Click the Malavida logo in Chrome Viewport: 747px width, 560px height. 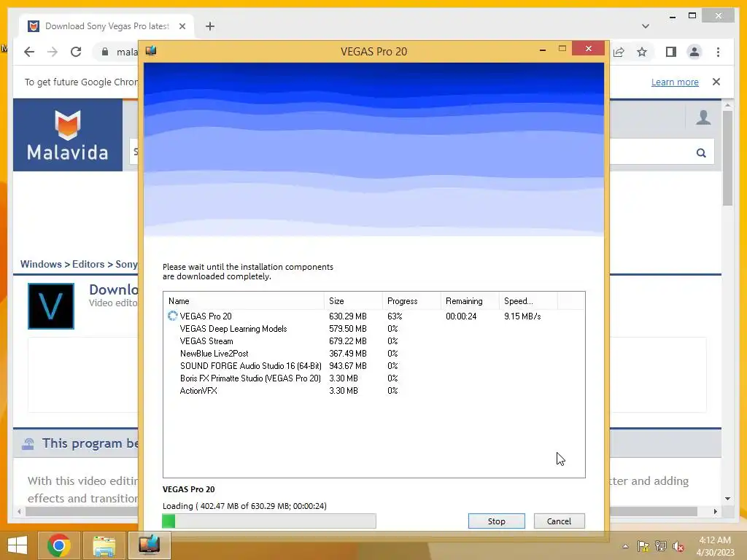click(x=68, y=135)
